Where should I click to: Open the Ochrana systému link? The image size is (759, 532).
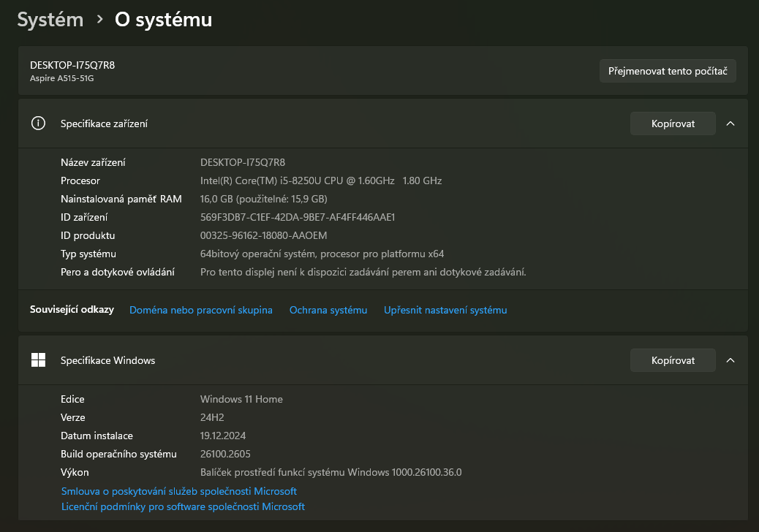tap(328, 310)
